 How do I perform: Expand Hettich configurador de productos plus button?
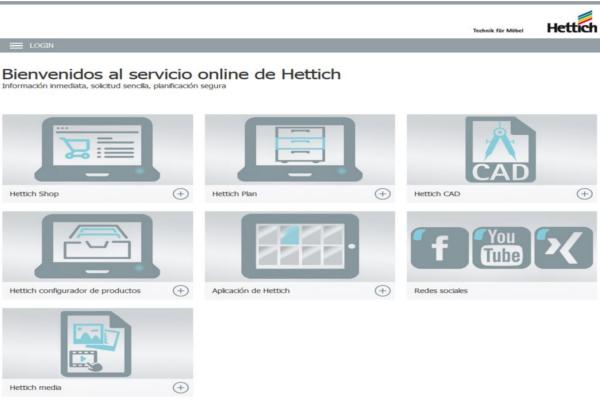click(181, 291)
